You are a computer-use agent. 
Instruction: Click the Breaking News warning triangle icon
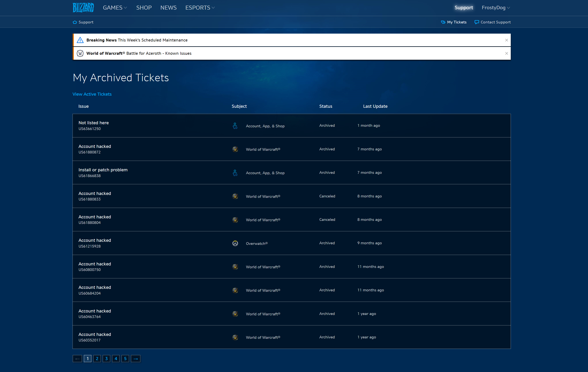click(80, 40)
